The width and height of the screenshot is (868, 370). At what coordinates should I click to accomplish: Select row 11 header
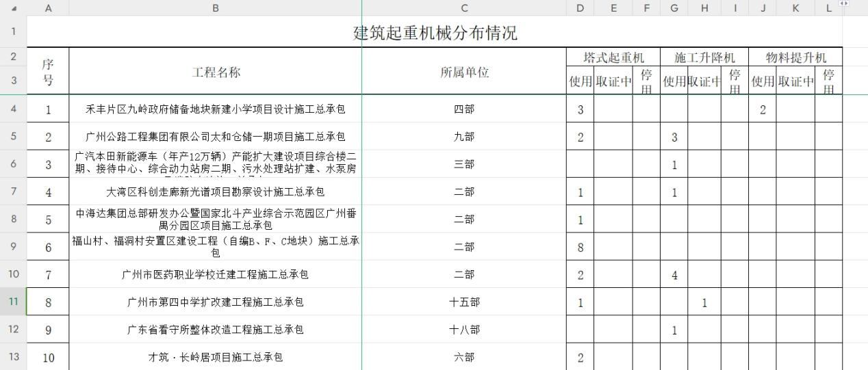14,302
